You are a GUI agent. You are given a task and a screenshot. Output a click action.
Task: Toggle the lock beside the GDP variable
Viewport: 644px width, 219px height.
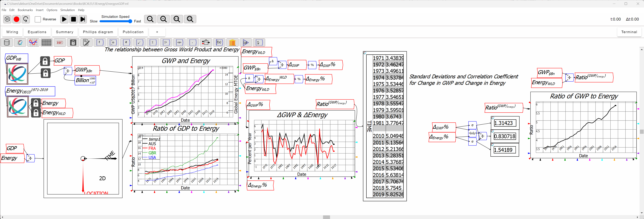45,61
